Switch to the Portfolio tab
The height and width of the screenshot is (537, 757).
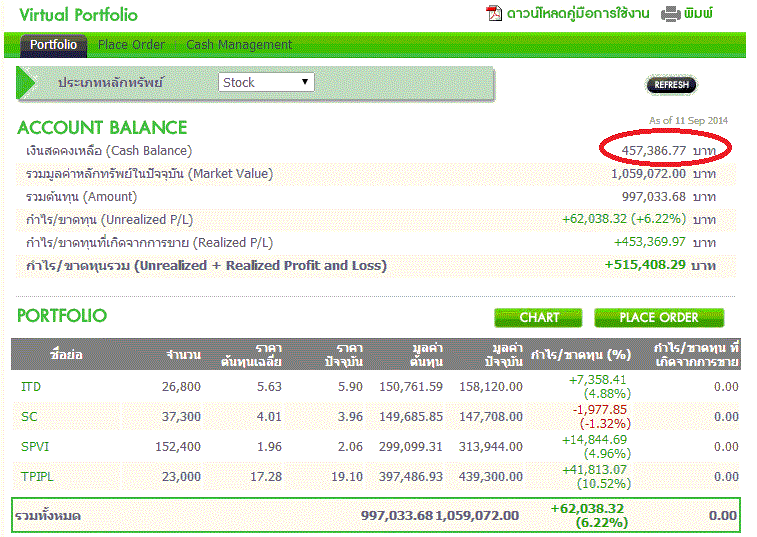tap(54, 45)
